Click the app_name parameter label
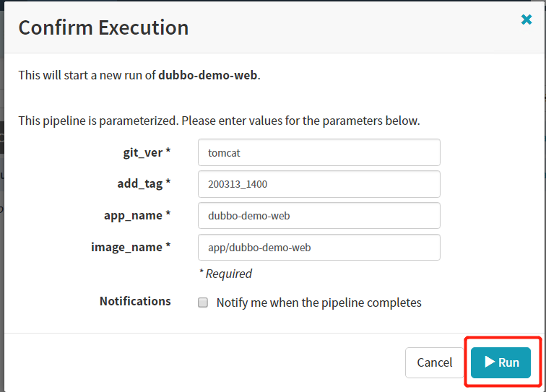546x392 pixels. pos(137,215)
